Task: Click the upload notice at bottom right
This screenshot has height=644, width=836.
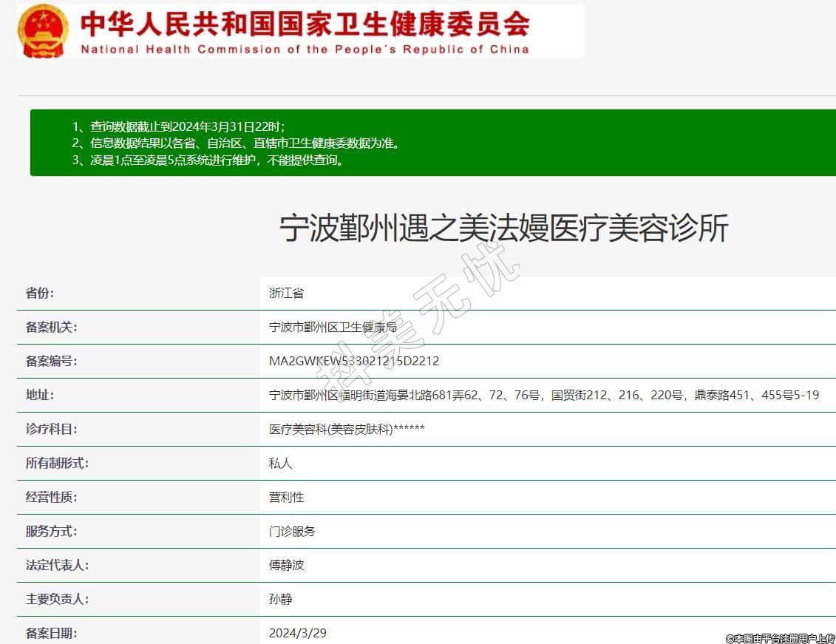Action: 780,638
